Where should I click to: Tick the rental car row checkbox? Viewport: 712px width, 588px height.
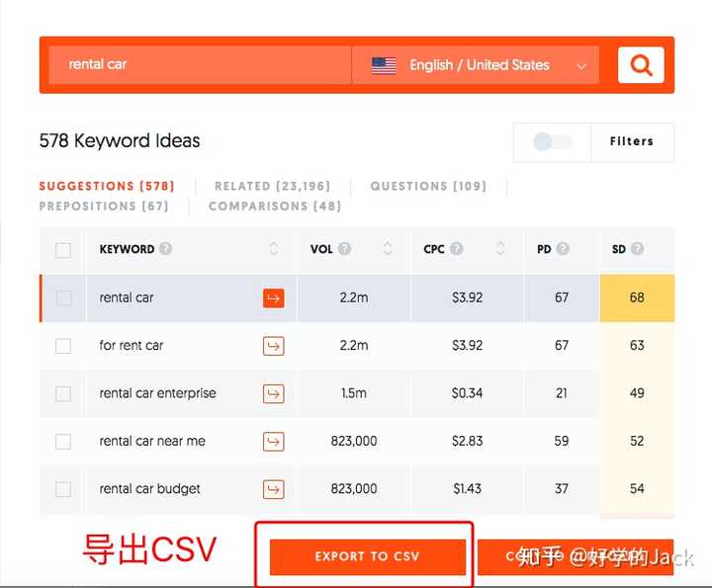(63, 298)
